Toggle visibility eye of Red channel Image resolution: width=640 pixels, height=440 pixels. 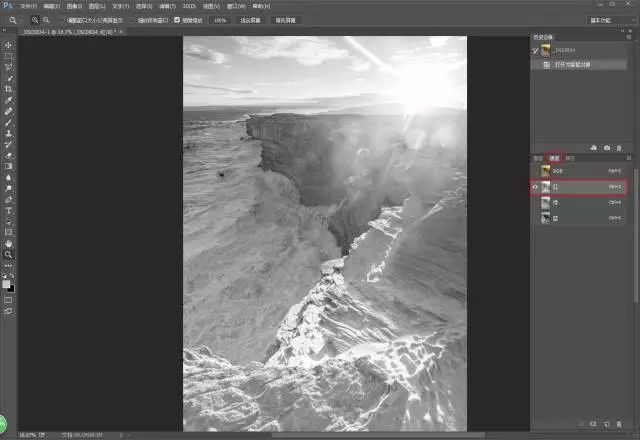(534, 187)
